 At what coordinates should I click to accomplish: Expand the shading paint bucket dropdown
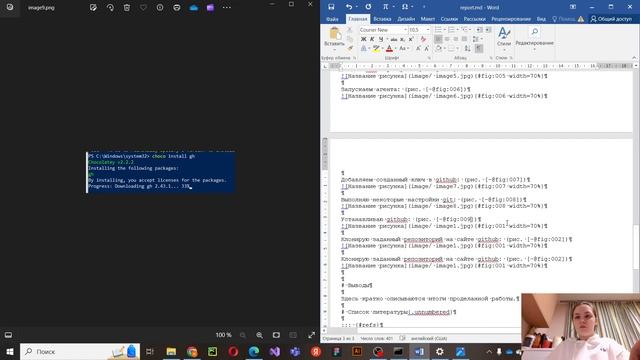coord(444,49)
